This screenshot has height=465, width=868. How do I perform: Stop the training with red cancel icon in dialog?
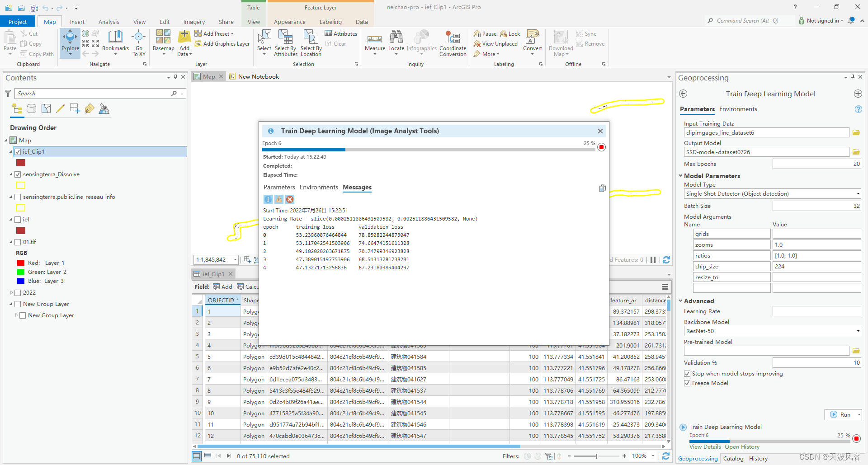point(601,147)
